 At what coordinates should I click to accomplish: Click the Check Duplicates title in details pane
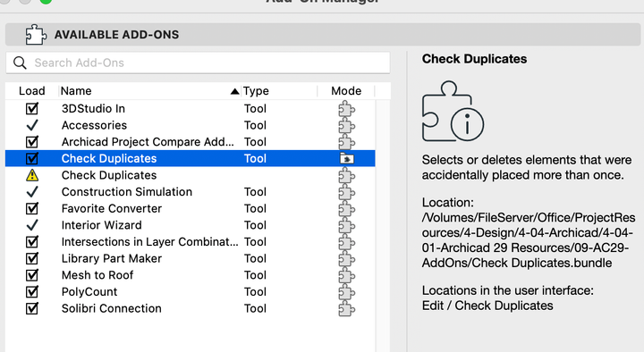(474, 59)
